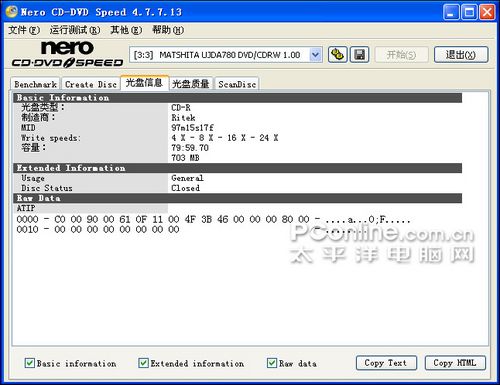Screen dimensions: 500x385
Task: Click the write speeds value 4 X - 8 X
Action: (x=225, y=138)
